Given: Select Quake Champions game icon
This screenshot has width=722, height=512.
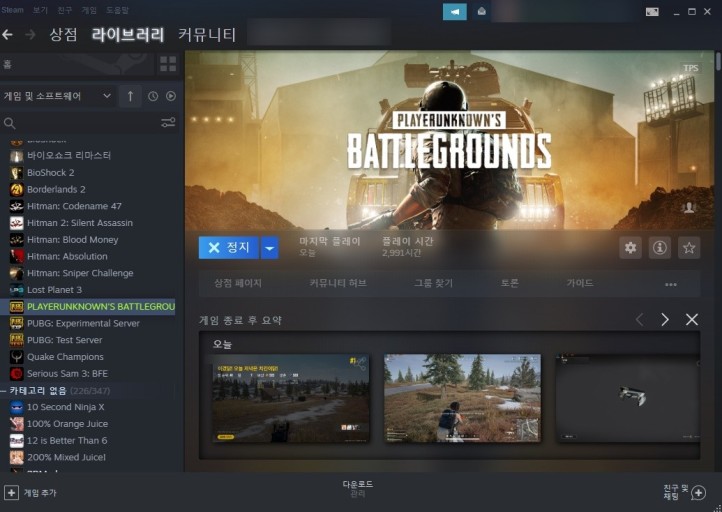Looking at the screenshot, I should coord(17,357).
